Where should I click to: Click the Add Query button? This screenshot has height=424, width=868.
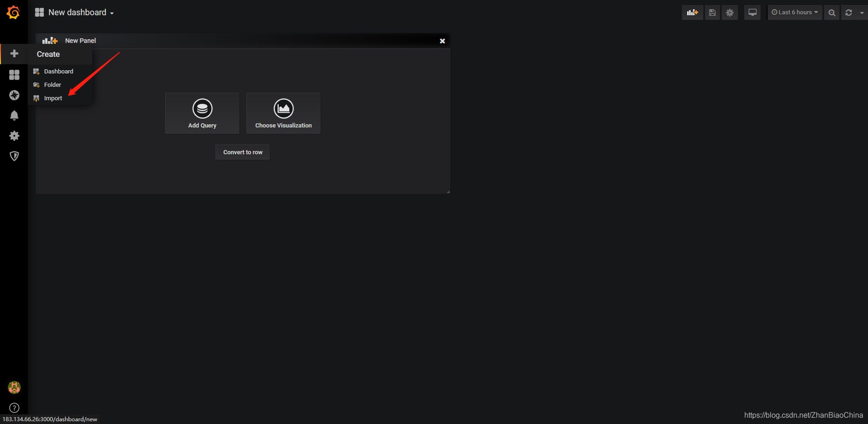pos(202,114)
